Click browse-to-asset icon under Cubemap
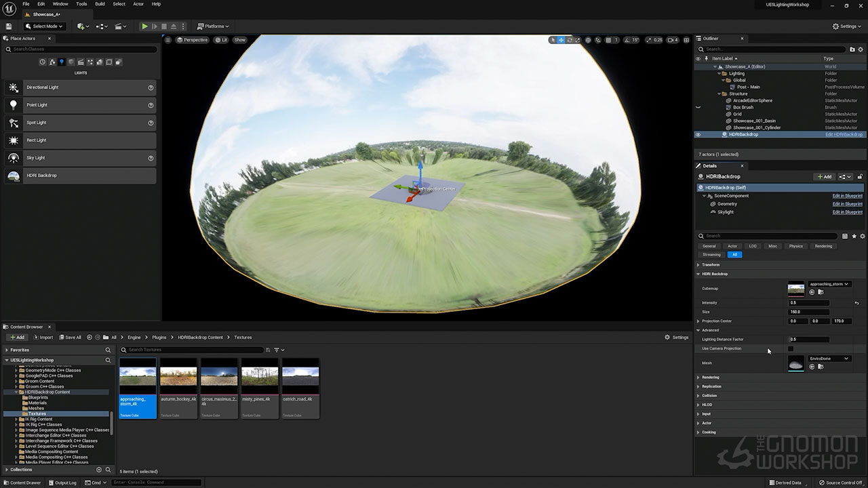 821,292
